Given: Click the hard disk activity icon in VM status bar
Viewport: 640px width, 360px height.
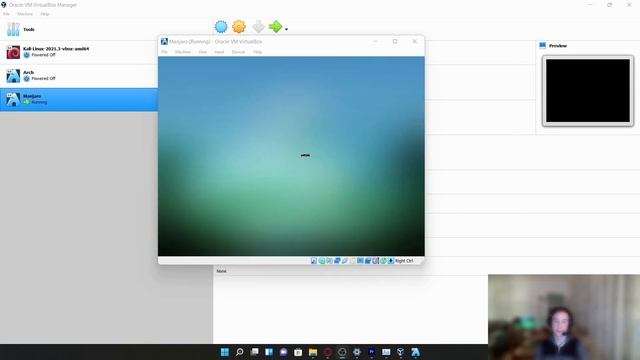Looking at the screenshot, I should tap(313, 260).
